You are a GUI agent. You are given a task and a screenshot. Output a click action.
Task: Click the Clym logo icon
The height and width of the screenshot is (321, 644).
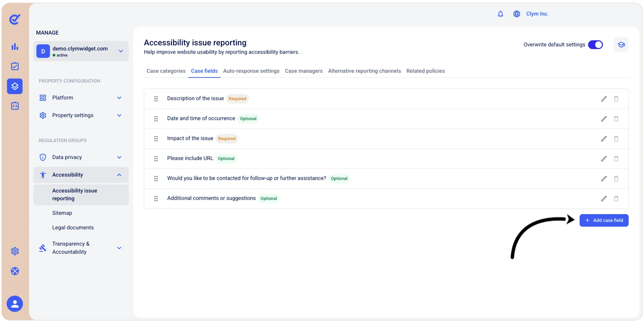tap(15, 19)
